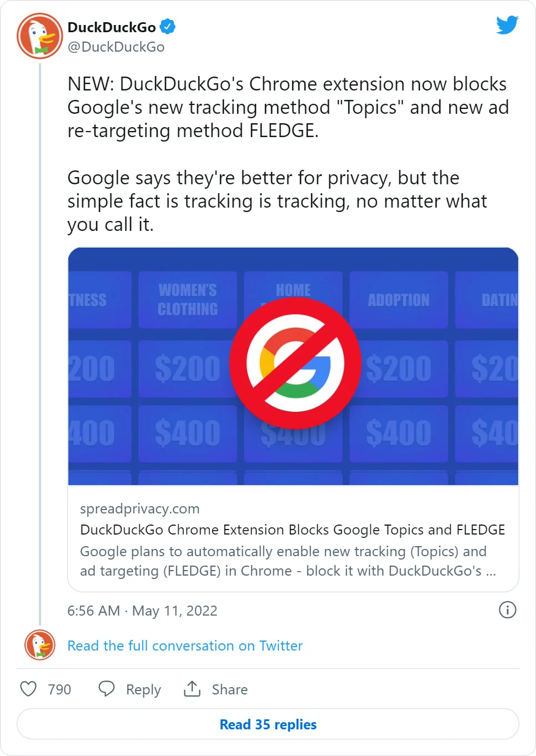This screenshot has height=756, width=536.
Task: Click the Twitter bird logo
Action: point(506,25)
